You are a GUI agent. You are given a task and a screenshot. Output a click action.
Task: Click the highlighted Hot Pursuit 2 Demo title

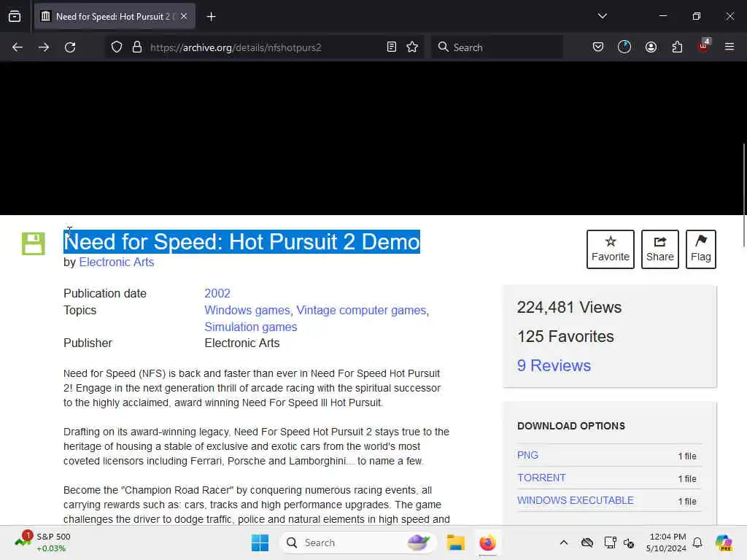[x=241, y=242]
